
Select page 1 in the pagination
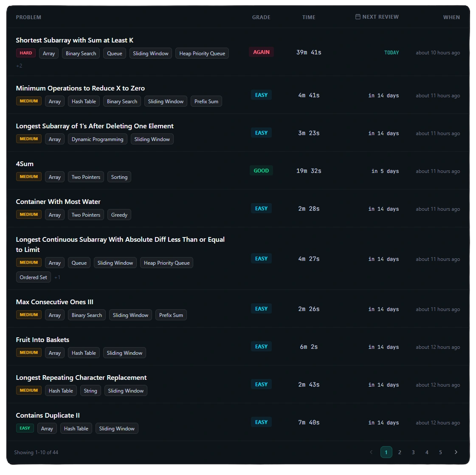tap(386, 452)
